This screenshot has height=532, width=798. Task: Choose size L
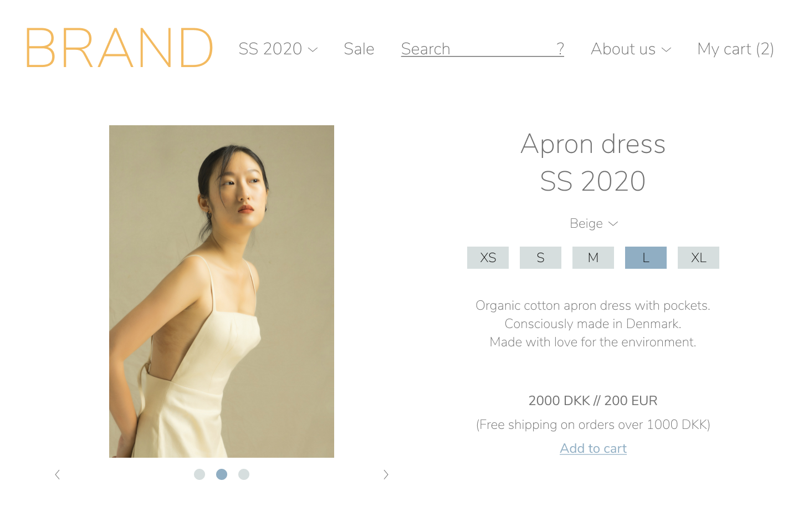[646, 258]
